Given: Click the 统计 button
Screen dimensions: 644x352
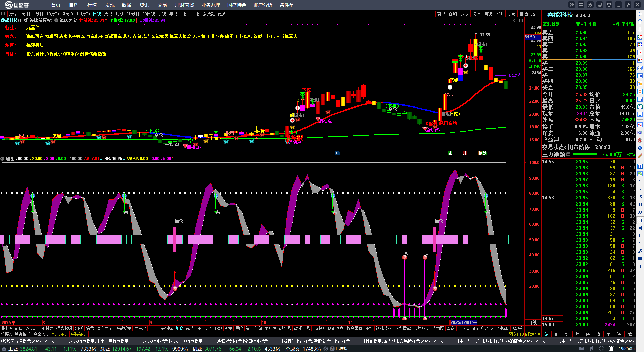Looking at the screenshot, I should tap(476, 14).
